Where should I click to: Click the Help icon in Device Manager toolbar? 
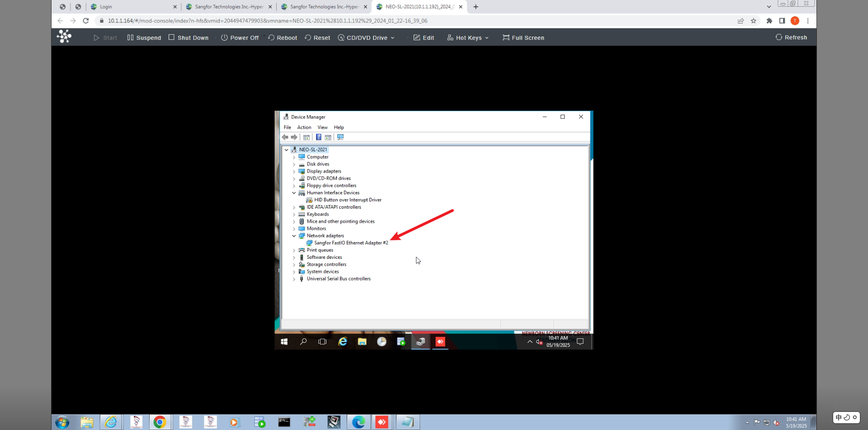click(319, 137)
